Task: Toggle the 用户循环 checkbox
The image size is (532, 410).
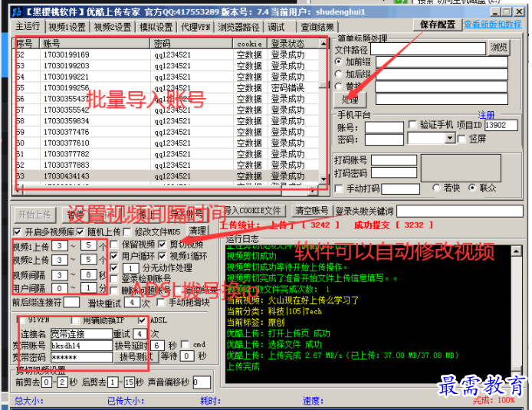Action: click(114, 256)
